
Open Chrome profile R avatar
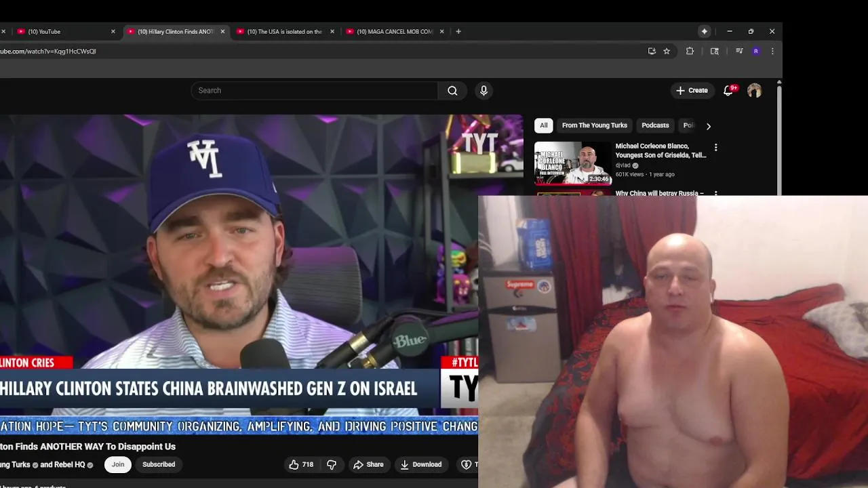755,51
